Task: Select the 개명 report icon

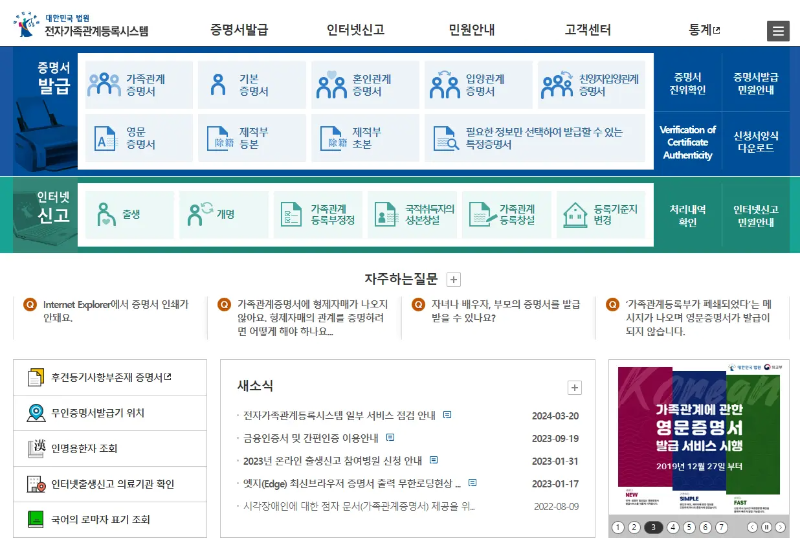Action: tap(200, 214)
